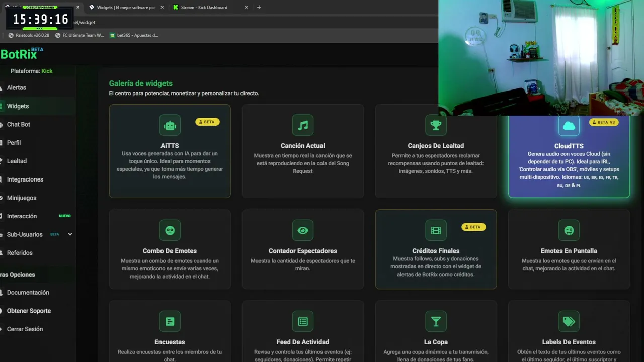Click the Labels De Eventos title
644x362 pixels.
point(569,342)
